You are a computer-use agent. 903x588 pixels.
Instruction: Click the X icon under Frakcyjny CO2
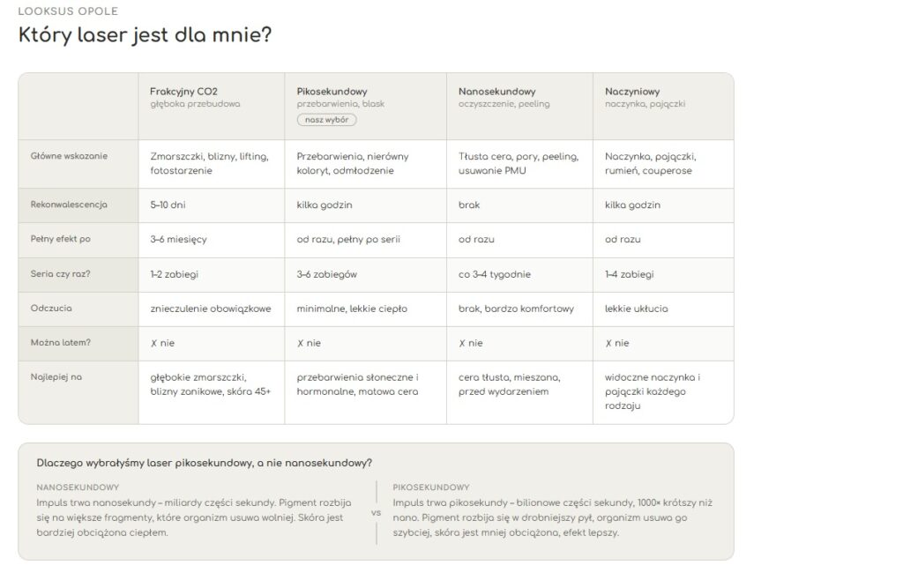coord(154,343)
